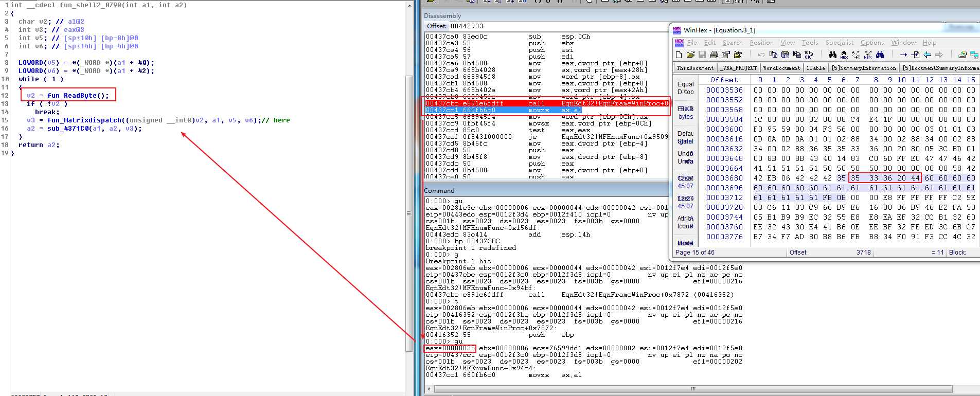Click 'Page 15 of 46' in WinHex status bar

point(695,253)
